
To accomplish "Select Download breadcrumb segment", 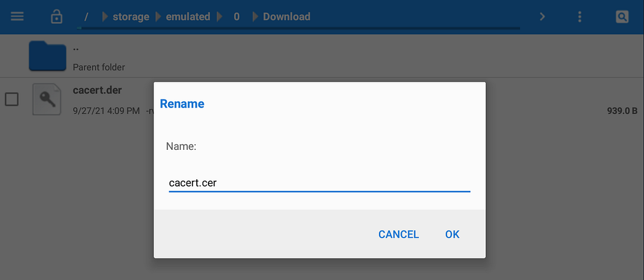I will pyautogui.click(x=286, y=17).
